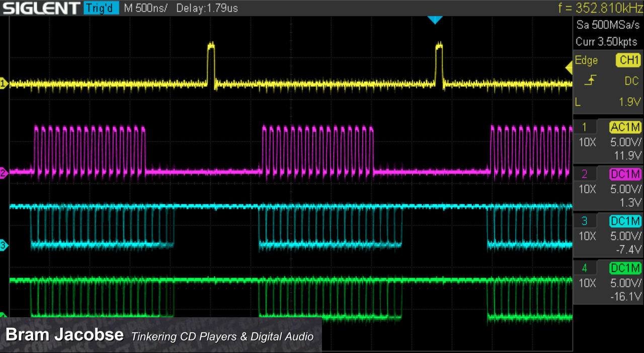Click the blue trigger position triangle marker
This screenshot has height=353, width=644.
pyautogui.click(x=434, y=20)
